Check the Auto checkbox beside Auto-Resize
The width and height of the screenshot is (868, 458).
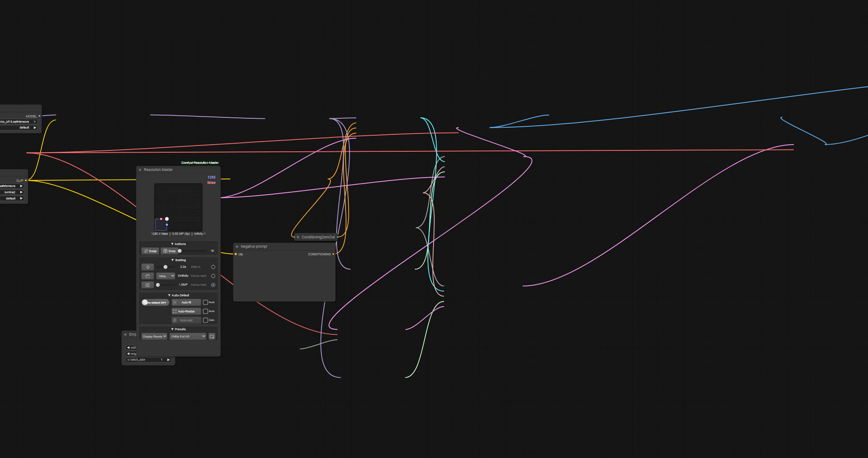point(205,311)
